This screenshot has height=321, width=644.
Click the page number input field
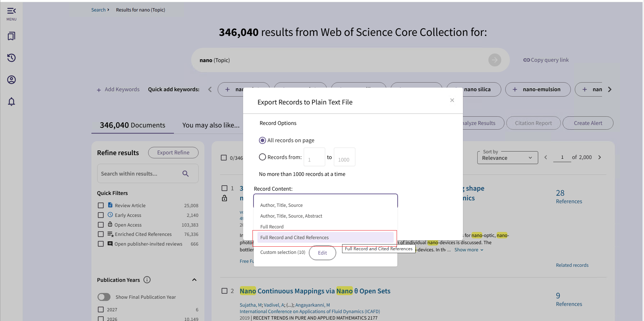point(562,157)
